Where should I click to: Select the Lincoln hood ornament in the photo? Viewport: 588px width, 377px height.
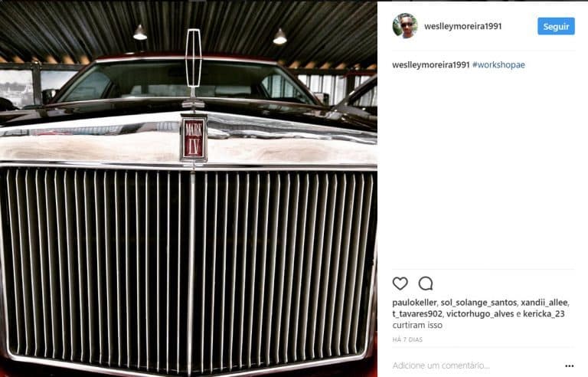194,68
